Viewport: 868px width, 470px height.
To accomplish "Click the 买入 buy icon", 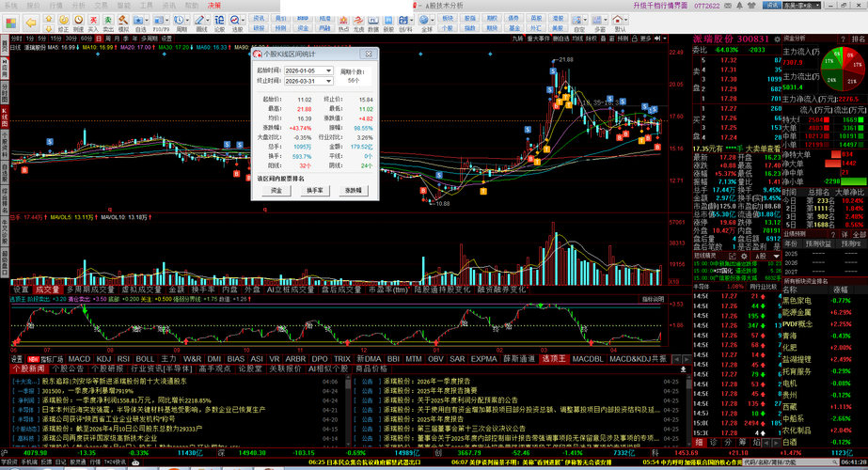I will click(x=93, y=23).
